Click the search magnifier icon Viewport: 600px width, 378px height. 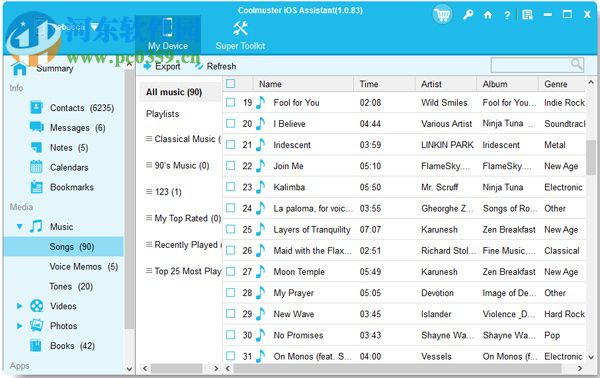click(x=576, y=64)
